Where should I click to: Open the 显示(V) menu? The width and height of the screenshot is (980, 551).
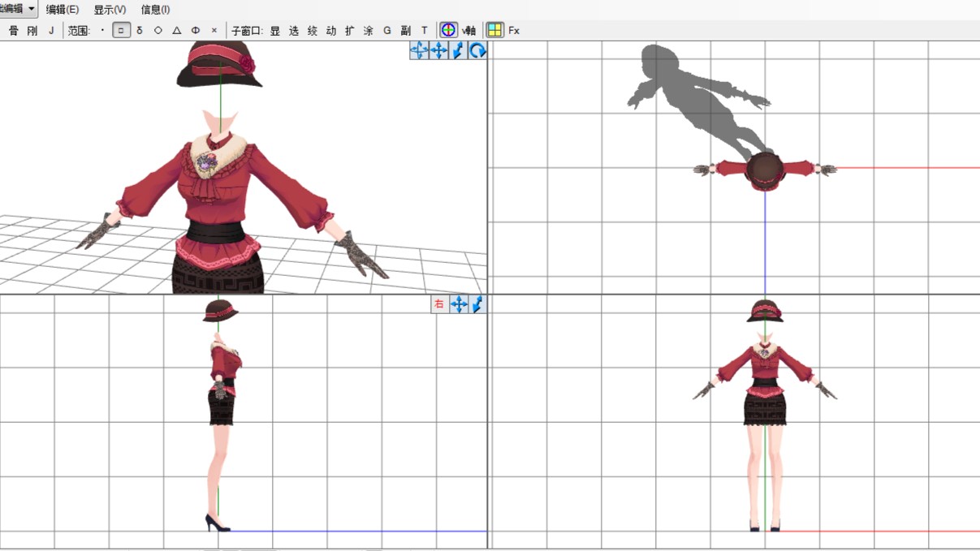(110, 10)
